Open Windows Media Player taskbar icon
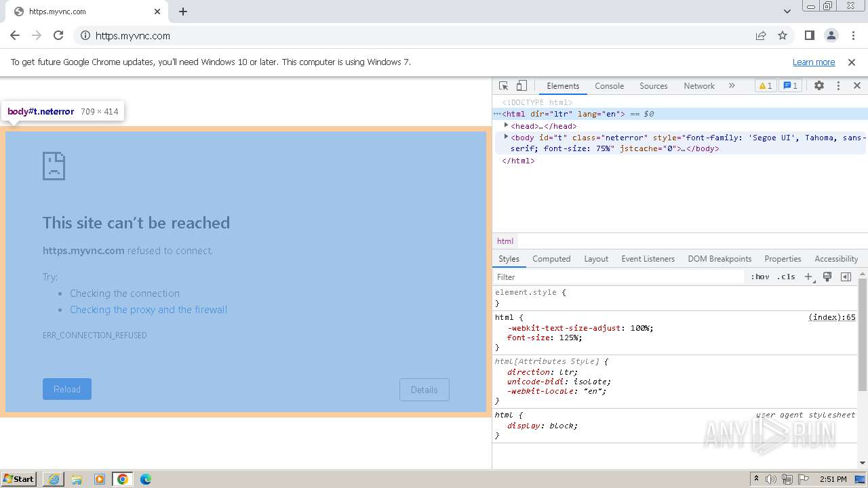Image resolution: width=868 pixels, height=488 pixels. point(100,479)
